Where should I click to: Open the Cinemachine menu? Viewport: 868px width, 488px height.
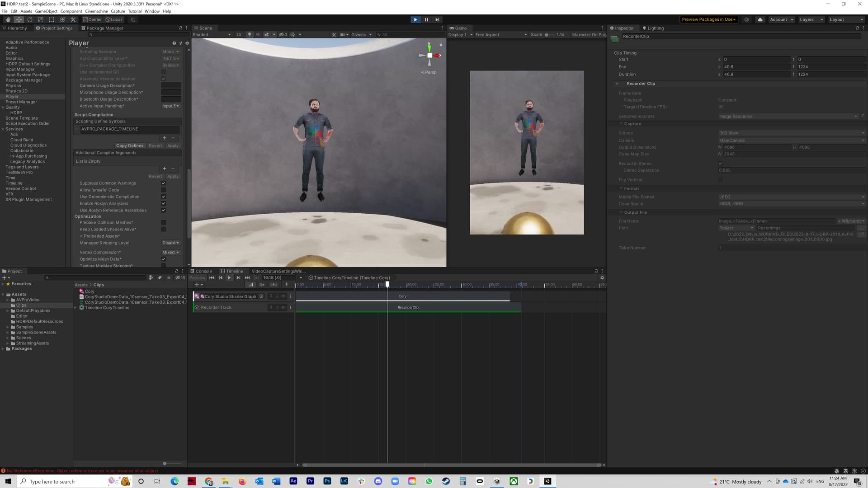pyautogui.click(x=96, y=11)
